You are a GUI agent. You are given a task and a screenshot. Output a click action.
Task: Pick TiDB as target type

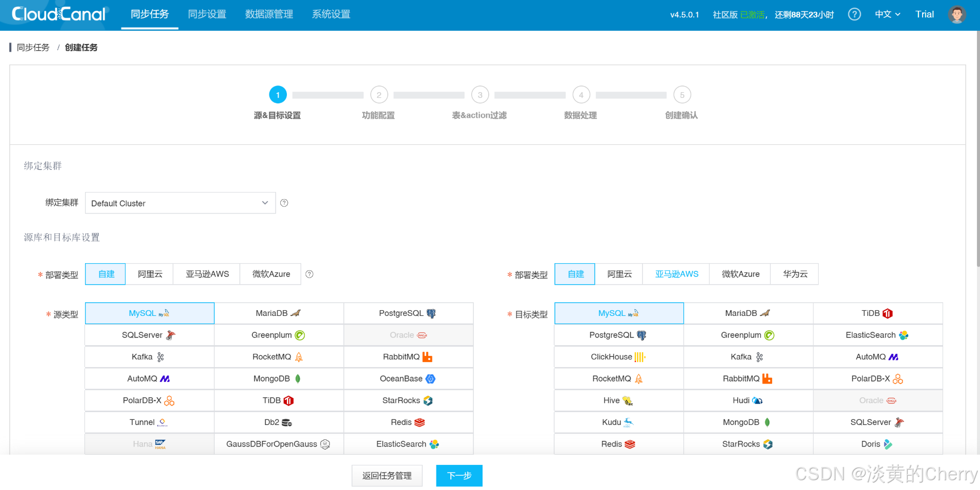tap(878, 313)
